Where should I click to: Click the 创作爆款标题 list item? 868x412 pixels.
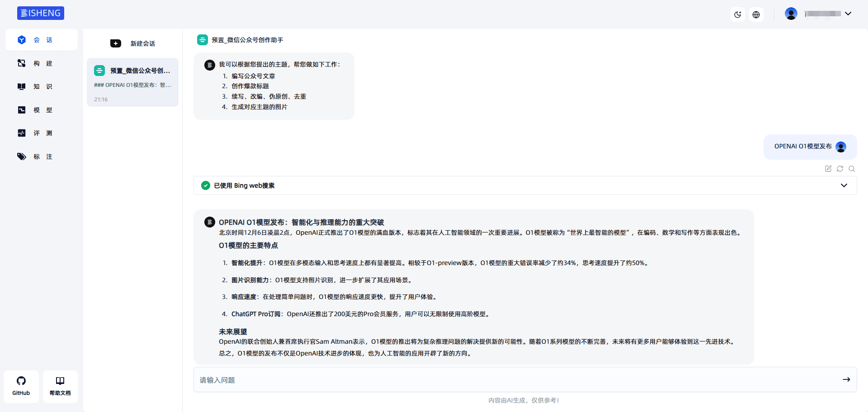click(x=250, y=86)
